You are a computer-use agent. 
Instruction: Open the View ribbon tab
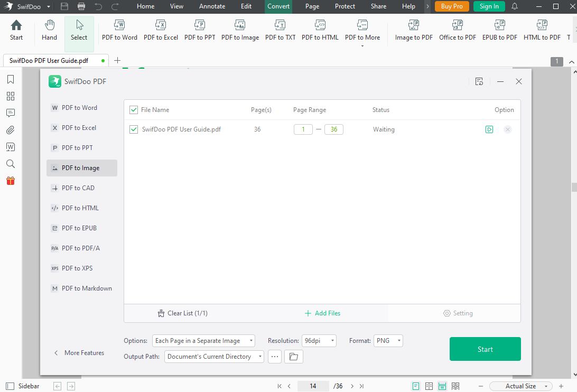click(176, 6)
